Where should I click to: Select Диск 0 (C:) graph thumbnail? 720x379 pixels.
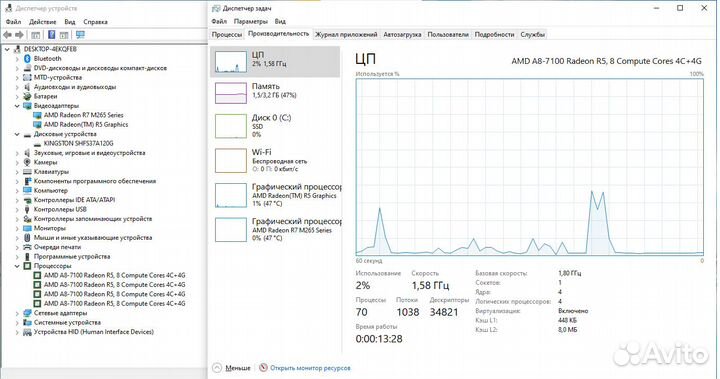pos(231,126)
